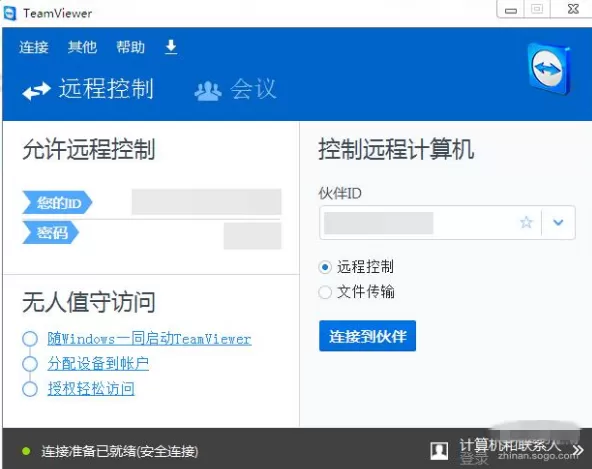
Task: Open the 帮助 menu
Action: [x=130, y=48]
